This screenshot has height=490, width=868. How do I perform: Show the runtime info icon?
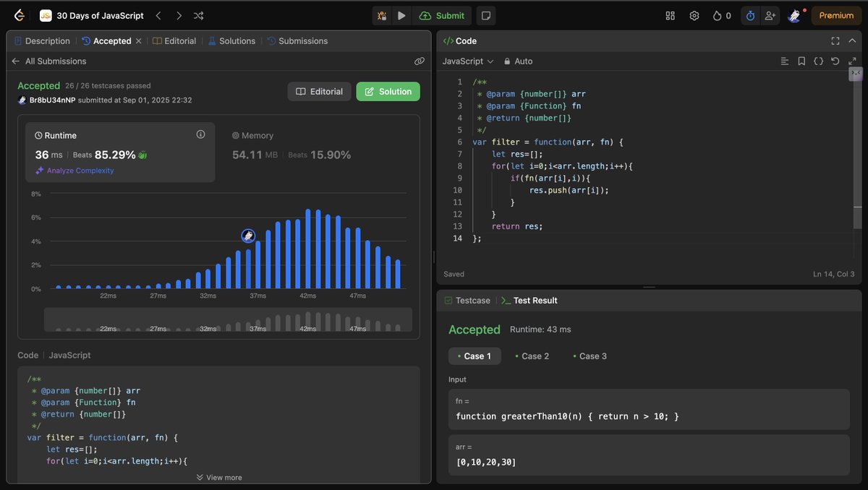(x=200, y=134)
